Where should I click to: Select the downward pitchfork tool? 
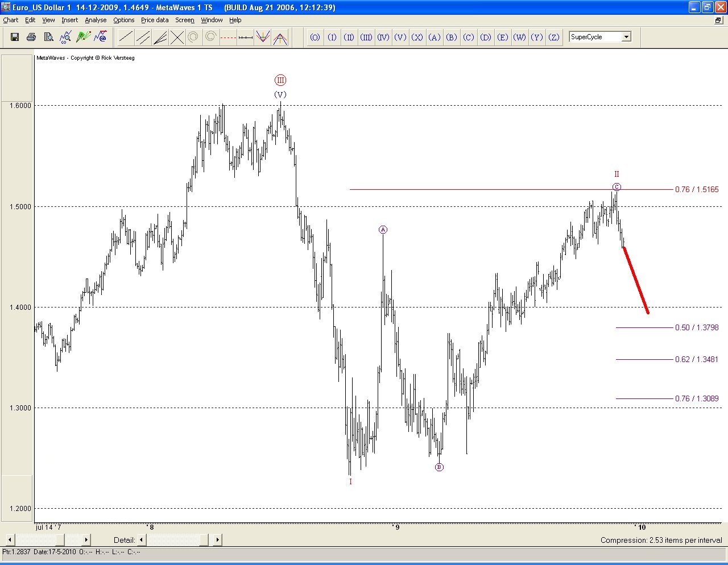coord(262,38)
